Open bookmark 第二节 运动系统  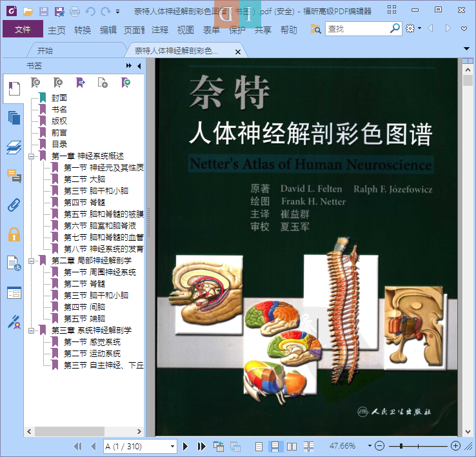[x=92, y=354]
